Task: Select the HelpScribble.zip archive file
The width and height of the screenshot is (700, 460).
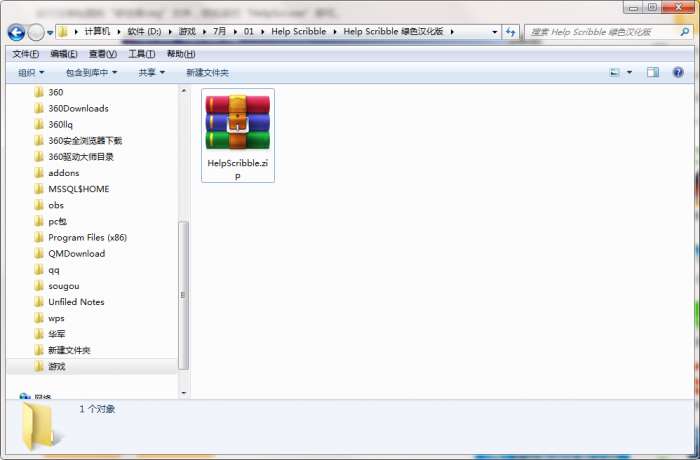Action: tap(238, 135)
